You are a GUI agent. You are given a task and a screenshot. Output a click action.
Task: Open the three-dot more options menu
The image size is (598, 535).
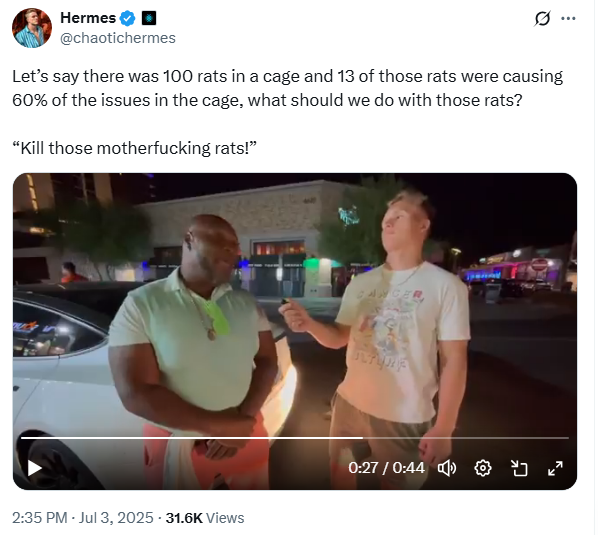coord(568,18)
